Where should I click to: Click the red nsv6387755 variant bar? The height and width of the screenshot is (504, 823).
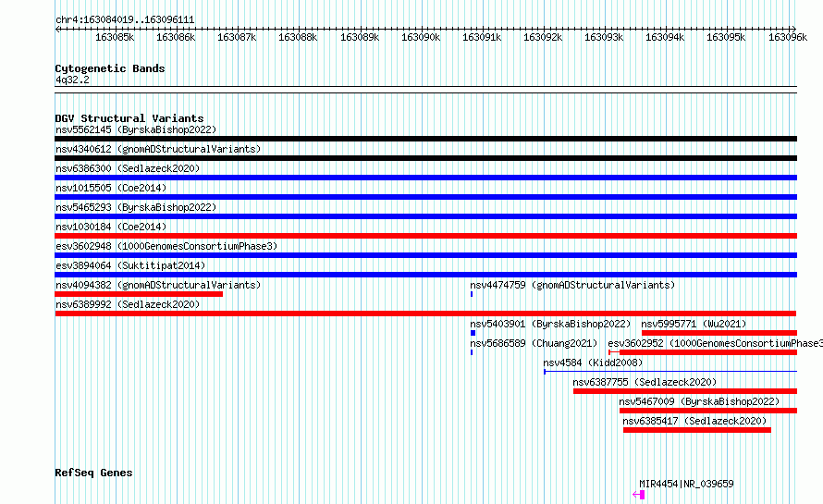[685, 391]
